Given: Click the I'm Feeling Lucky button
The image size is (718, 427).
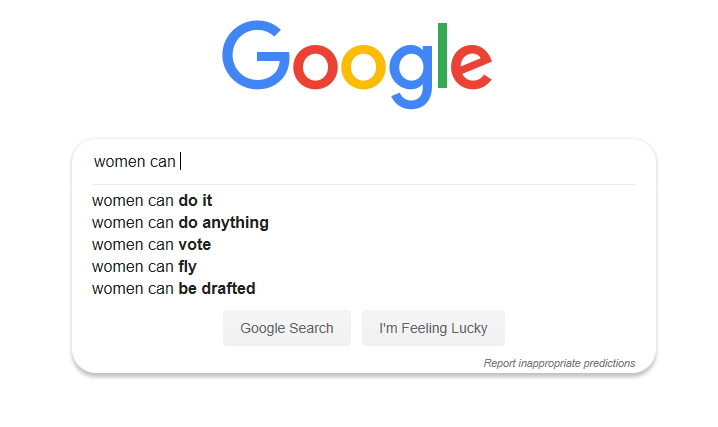Looking at the screenshot, I should [x=433, y=328].
